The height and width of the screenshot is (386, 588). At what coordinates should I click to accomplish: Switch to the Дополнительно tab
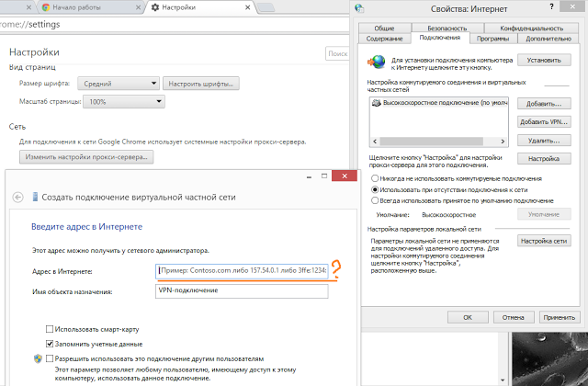point(548,39)
